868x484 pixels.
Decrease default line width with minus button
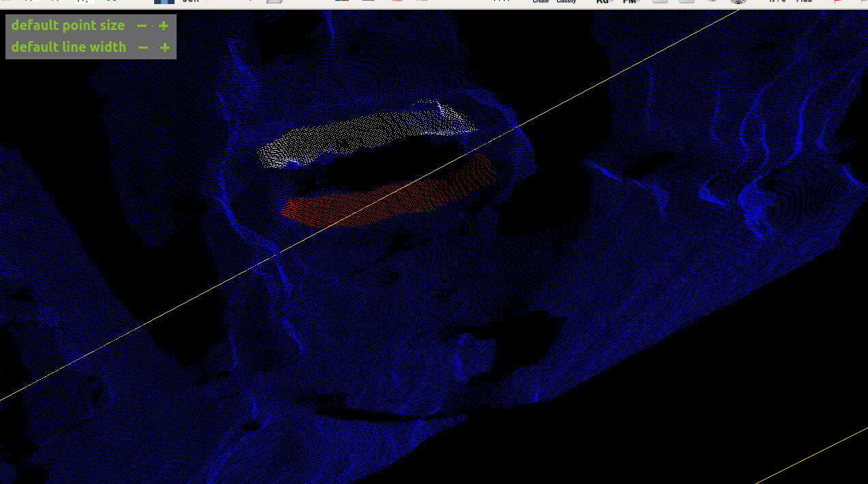click(143, 48)
